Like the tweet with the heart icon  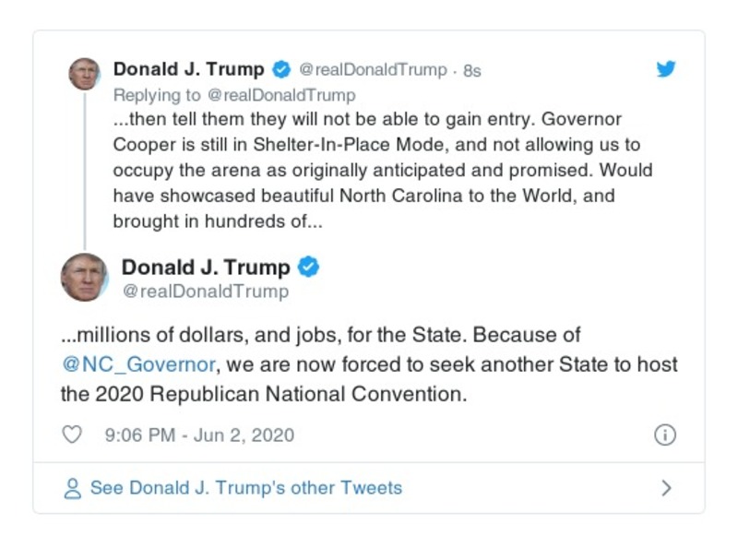coord(71,435)
